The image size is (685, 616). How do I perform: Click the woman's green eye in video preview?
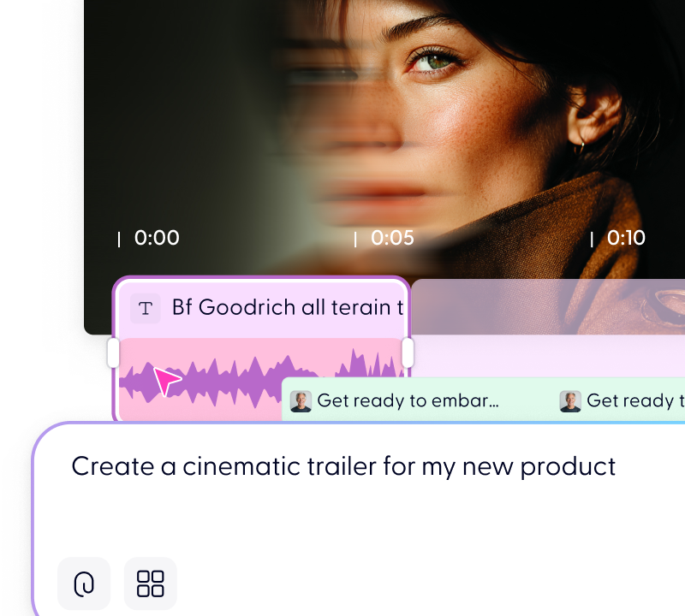tap(432, 62)
